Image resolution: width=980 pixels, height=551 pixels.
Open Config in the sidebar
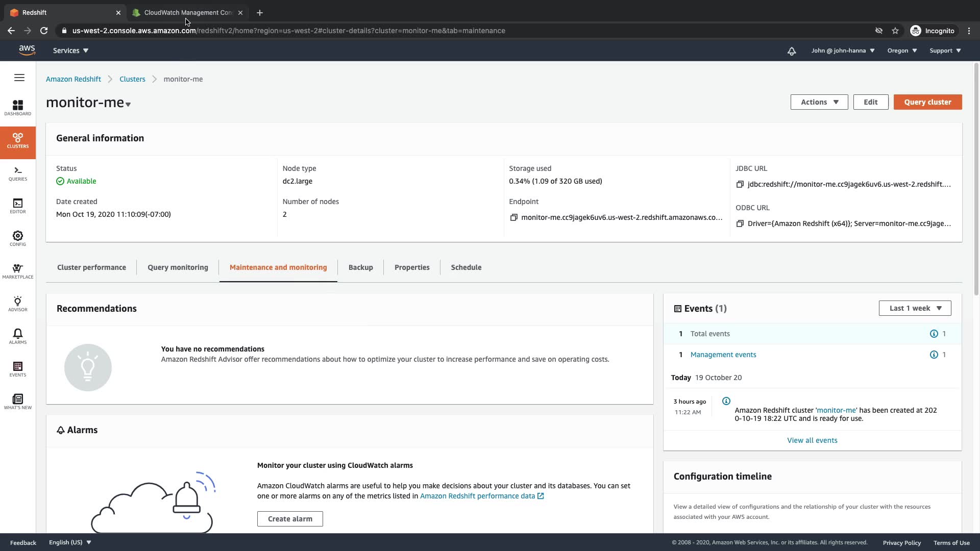point(18,238)
